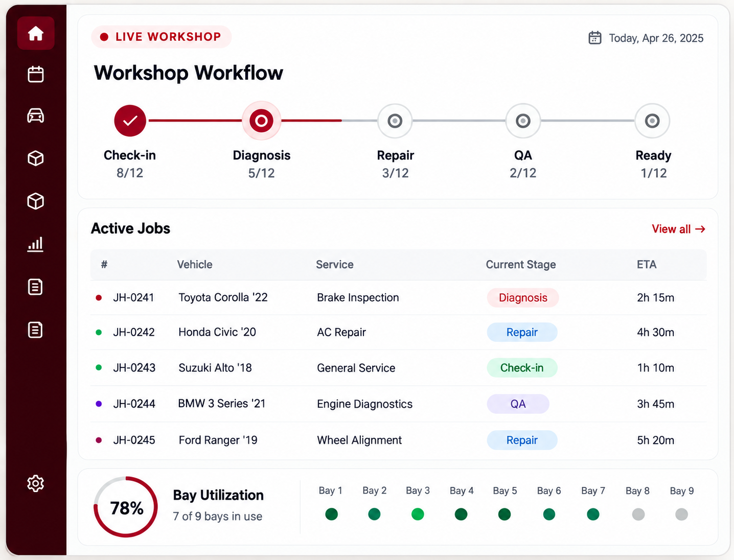Click the cube icon just above the bar chart icon

[x=36, y=201]
